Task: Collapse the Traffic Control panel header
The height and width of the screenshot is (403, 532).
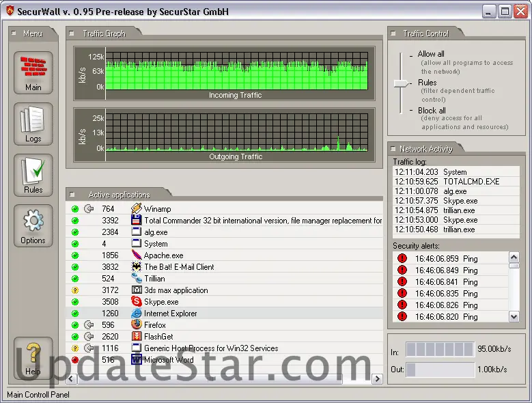Action: coord(393,33)
